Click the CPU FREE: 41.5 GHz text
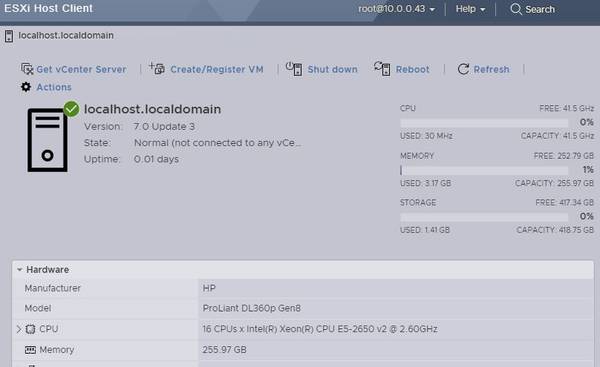The image size is (600, 367). (x=566, y=109)
